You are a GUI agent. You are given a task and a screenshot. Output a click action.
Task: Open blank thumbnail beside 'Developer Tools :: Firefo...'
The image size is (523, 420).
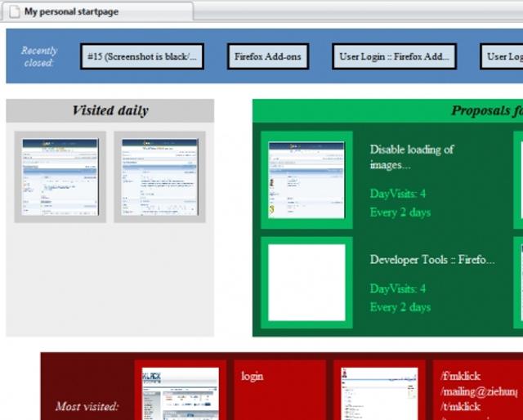click(306, 283)
